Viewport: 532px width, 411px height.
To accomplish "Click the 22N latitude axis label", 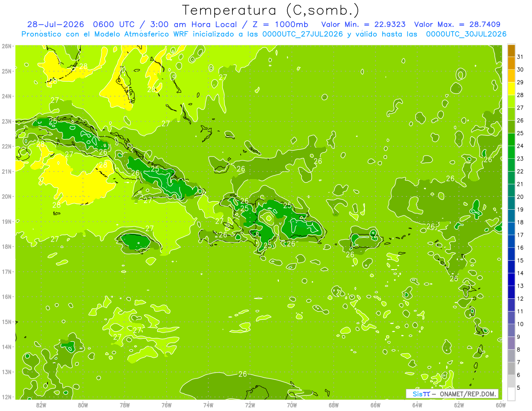I will [x=7, y=146].
